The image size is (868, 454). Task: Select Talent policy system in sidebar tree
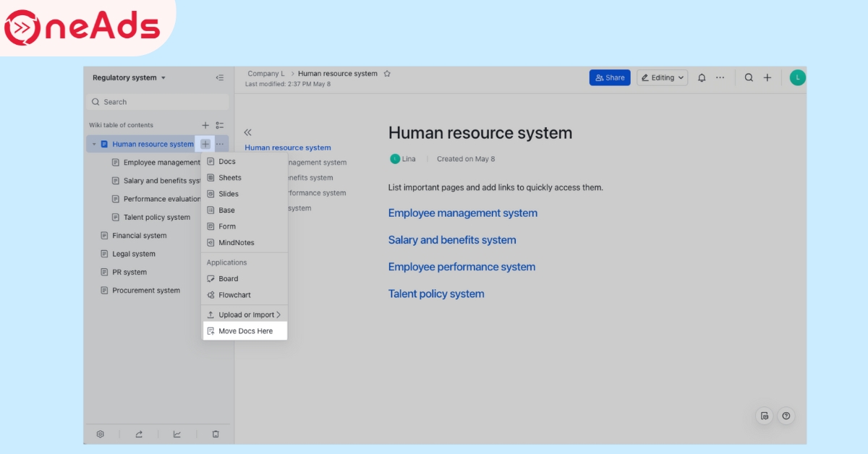pyautogui.click(x=157, y=217)
